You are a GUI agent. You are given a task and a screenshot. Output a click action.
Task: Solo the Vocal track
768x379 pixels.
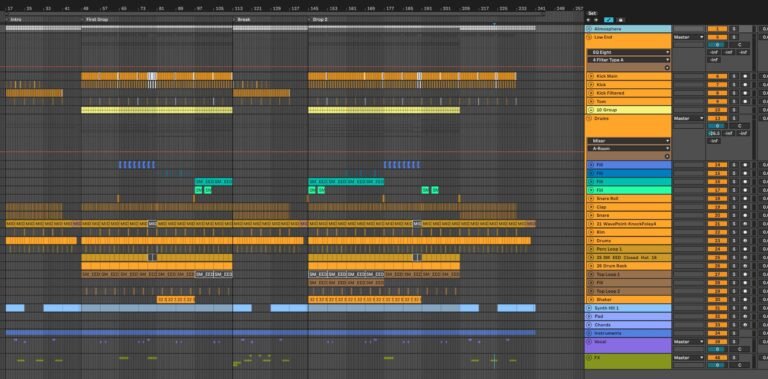tap(734, 342)
